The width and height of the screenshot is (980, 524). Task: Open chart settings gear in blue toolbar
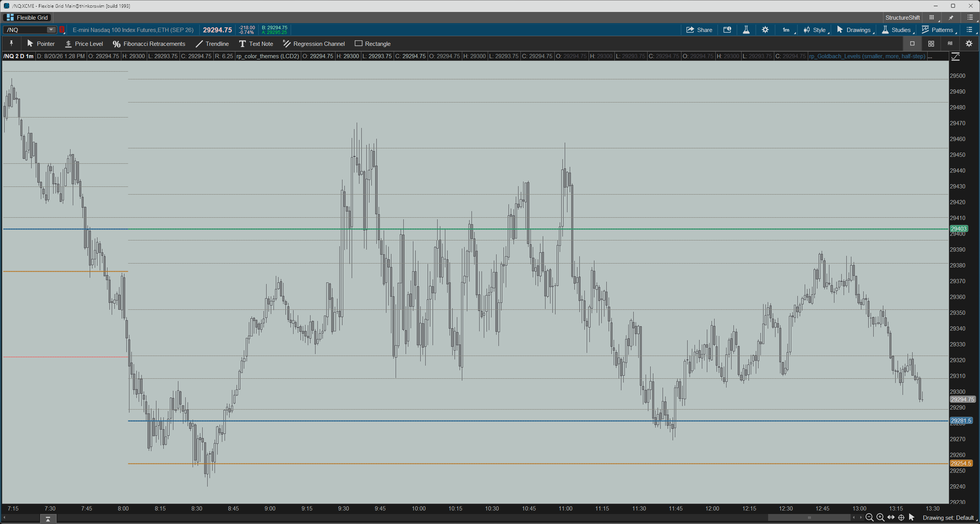[765, 30]
